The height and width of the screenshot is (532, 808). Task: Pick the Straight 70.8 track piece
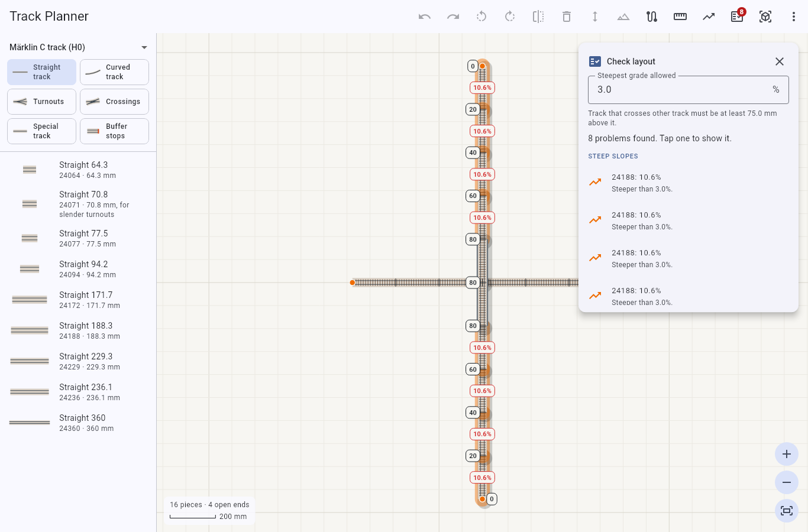[x=78, y=204]
